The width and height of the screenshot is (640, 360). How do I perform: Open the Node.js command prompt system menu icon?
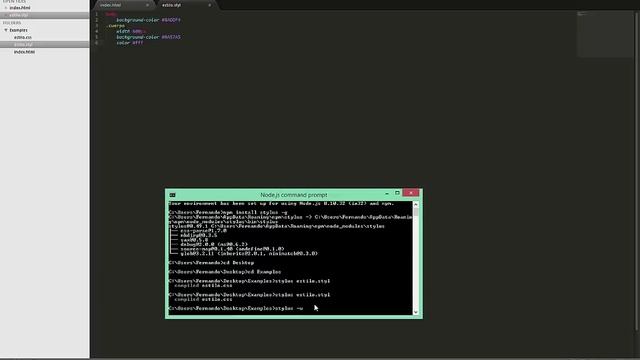pos(173,195)
